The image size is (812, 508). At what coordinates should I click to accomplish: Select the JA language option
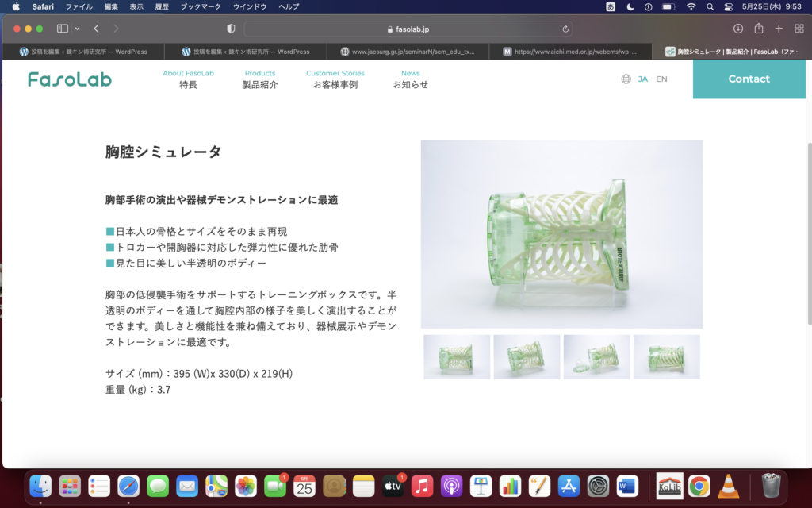coord(643,79)
